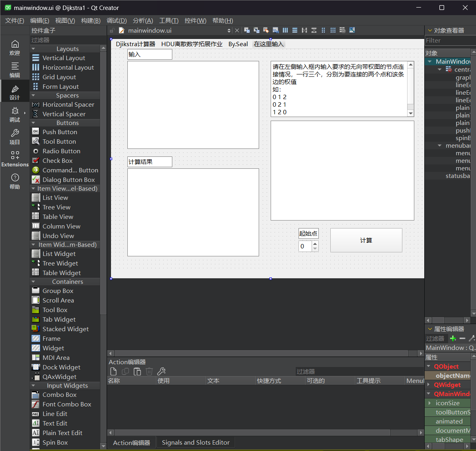This screenshot has height=451, width=476.
Task: Expand the iconSize property
Action: pyautogui.click(x=429, y=403)
